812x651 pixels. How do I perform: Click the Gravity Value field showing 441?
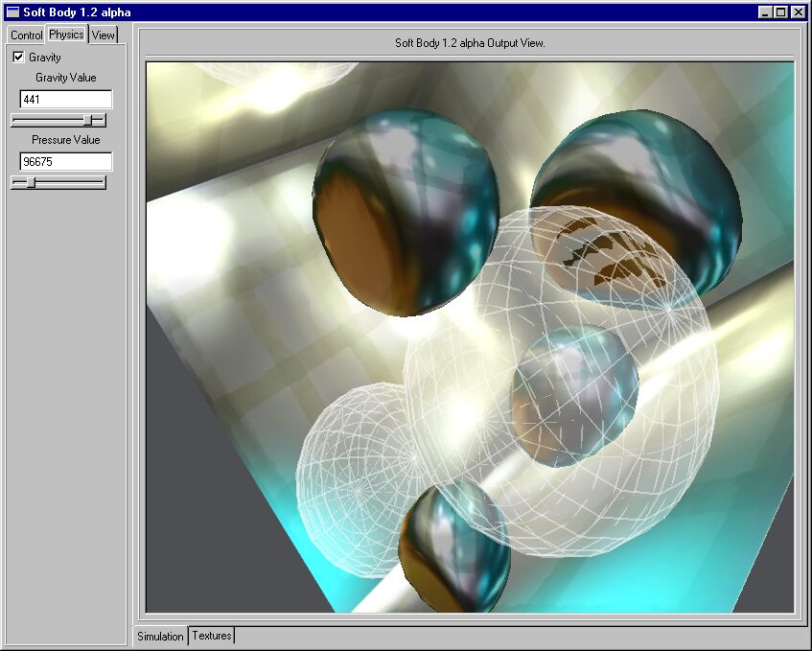65,100
